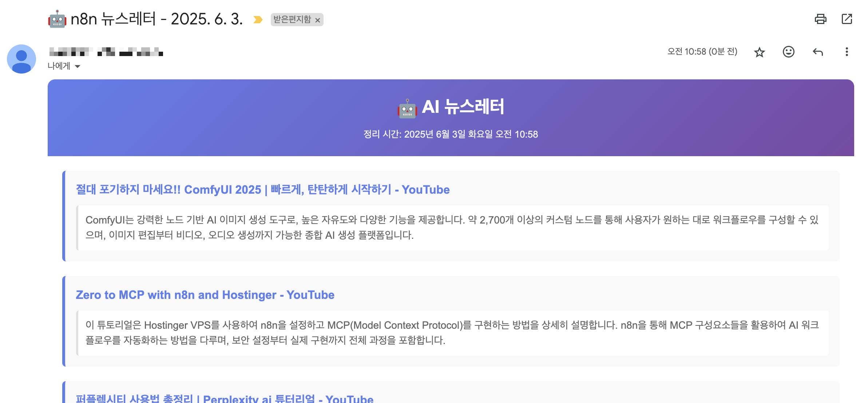The width and height of the screenshot is (868, 403).
Task: Click the 받은편지함 inbox label
Action: [x=292, y=19]
